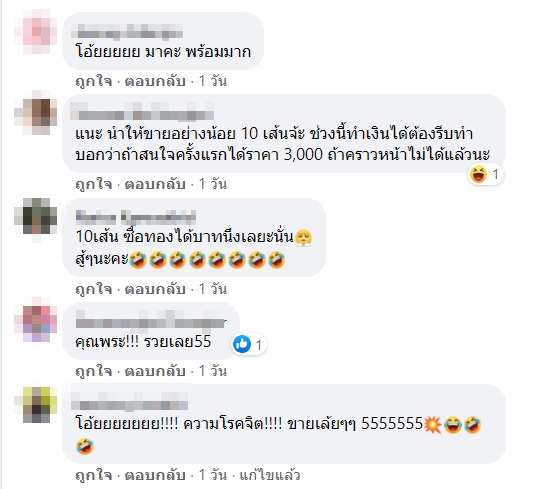The height and width of the screenshot is (489, 547).
Task: Reply to the comment 'โอ้ยยยยย มาคะ พร้อมมาก'
Action: (x=155, y=81)
